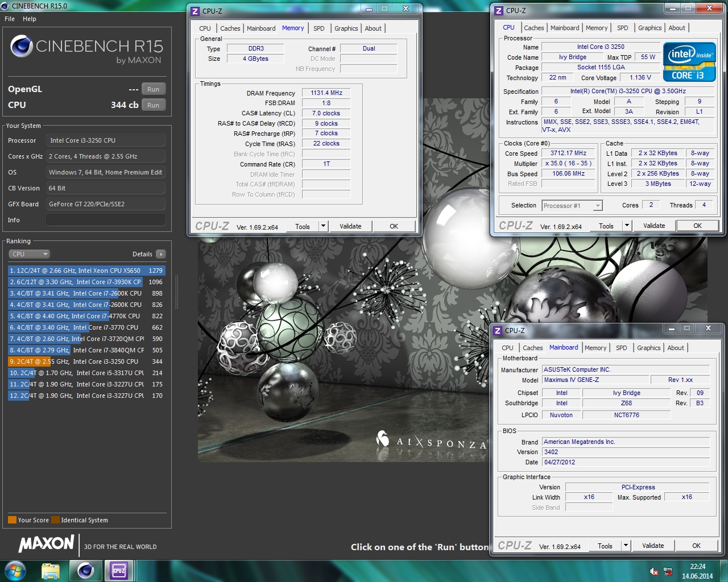Click the CPU-Z taskbar icon
The width and height of the screenshot is (728, 582).
(119, 571)
